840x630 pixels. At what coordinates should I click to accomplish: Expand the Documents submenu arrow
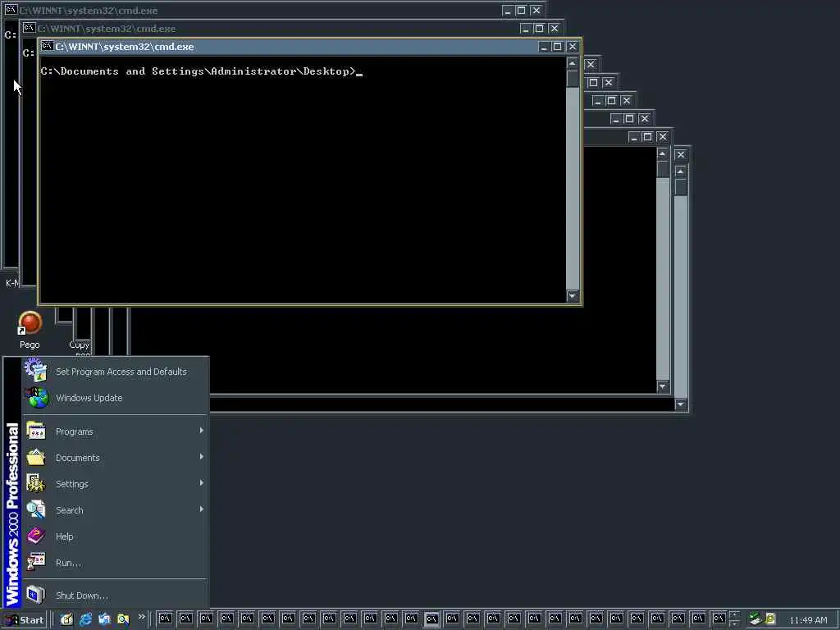click(x=202, y=456)
